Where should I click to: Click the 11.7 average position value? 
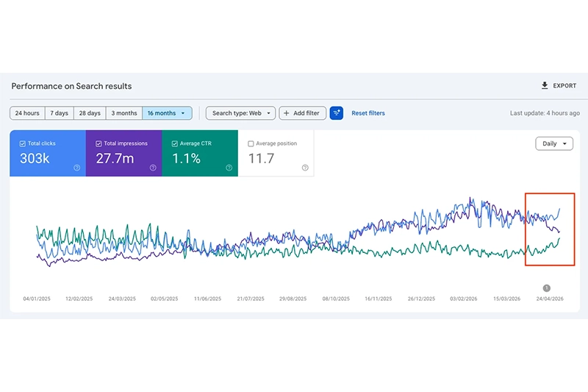[x=262, y=159]
